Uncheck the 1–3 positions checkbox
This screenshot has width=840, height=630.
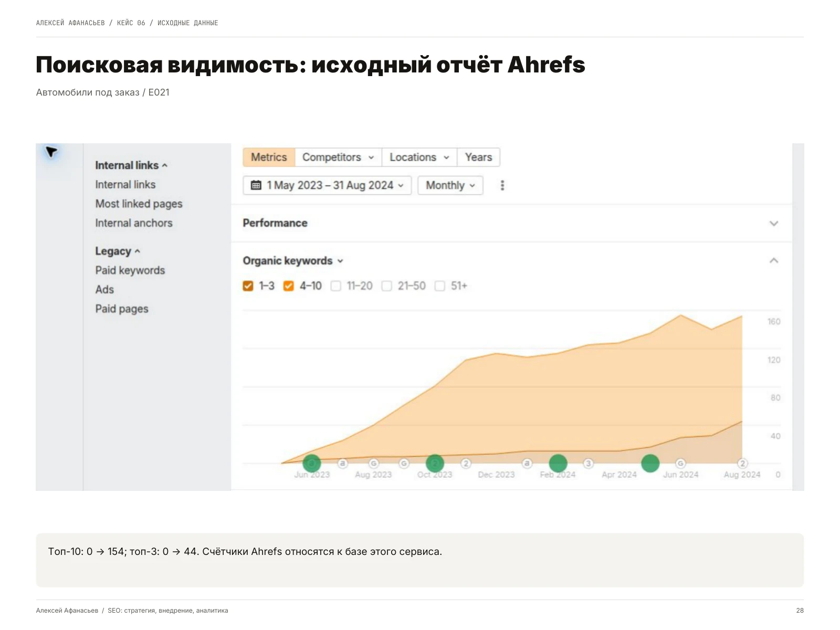pos(248,286)
